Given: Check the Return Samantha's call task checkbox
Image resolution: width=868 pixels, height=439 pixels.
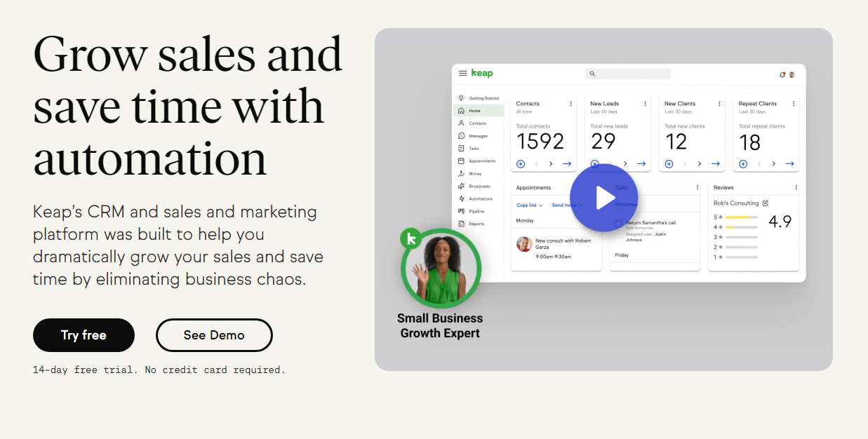Looking at the screenshot, I should click(618, 224).
